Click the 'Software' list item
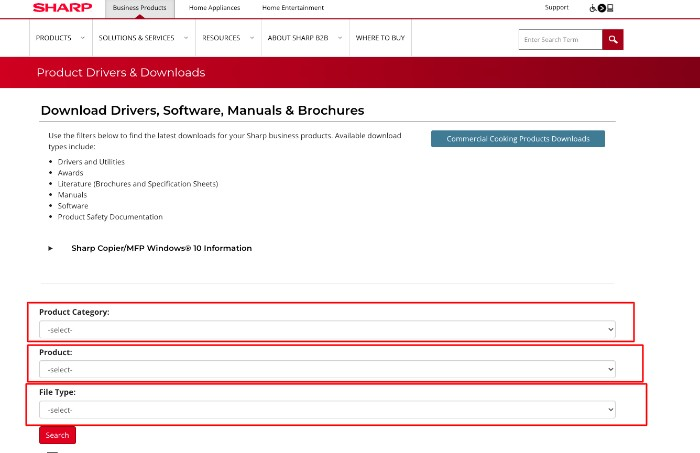Viewport: 700px width, 453px height. 73,206
